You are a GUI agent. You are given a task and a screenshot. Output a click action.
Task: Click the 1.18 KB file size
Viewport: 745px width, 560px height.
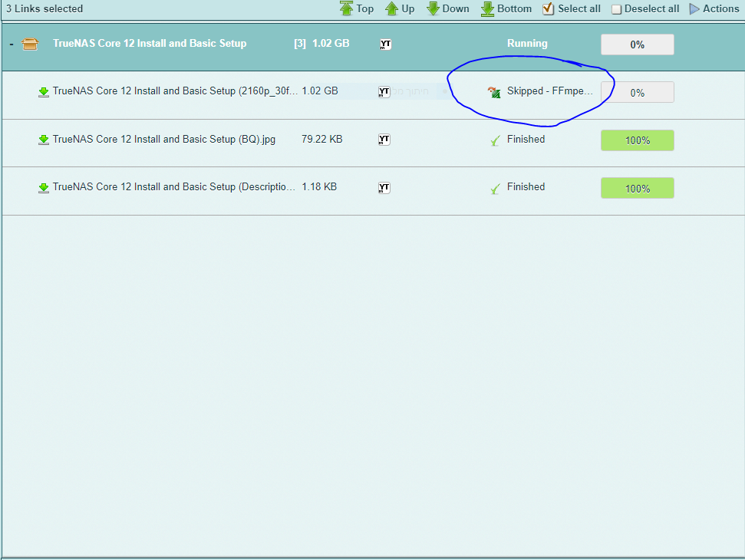pyautogui.click(x=319, y=186)
